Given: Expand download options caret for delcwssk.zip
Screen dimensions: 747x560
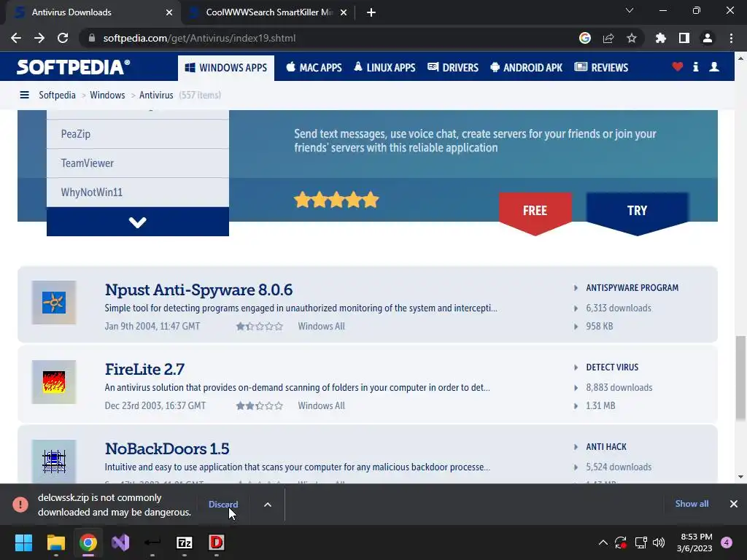Looking at the screenshot, I should pos(268,505).
